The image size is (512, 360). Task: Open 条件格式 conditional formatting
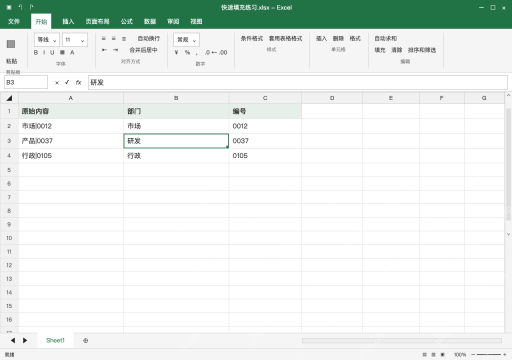click(x=252, y=39)
